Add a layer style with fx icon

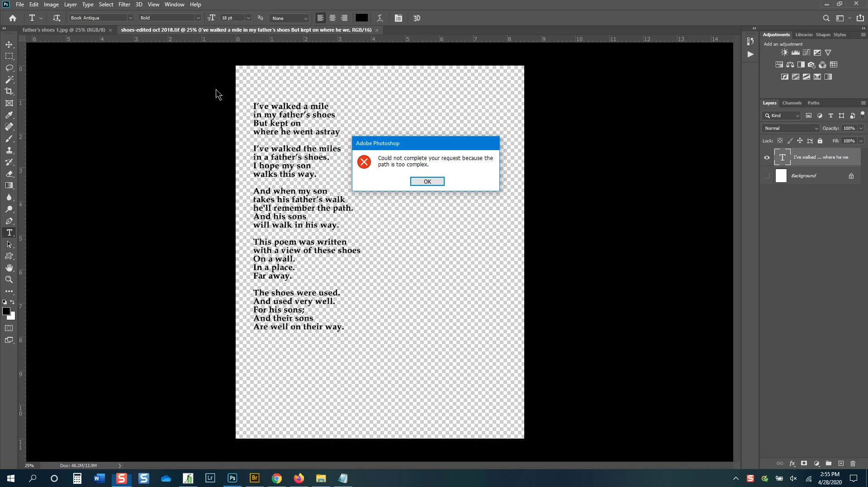point(792,463)
